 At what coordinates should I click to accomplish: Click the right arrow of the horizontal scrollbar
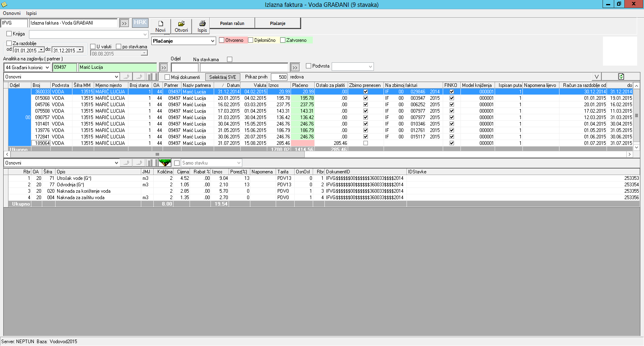tap(630, 154)
